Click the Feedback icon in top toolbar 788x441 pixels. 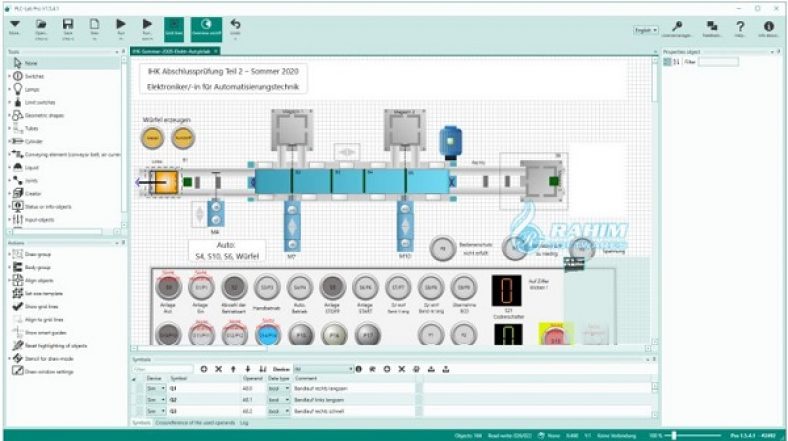[x=712, y=26]
